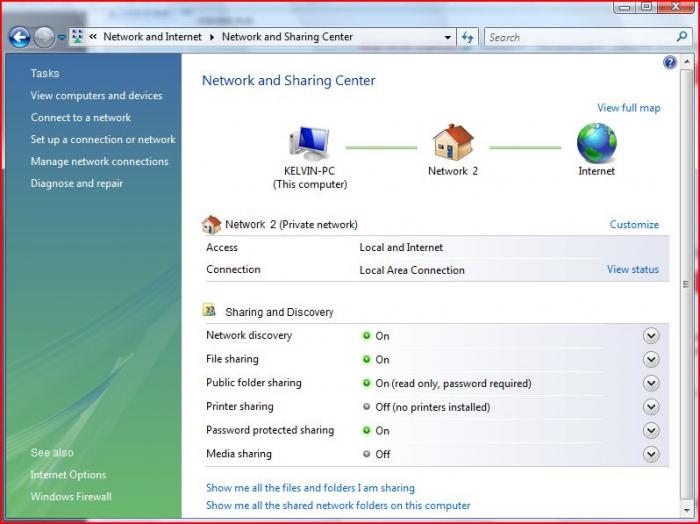Click the KELVIN-PC computer icon

tap(309, 144)
